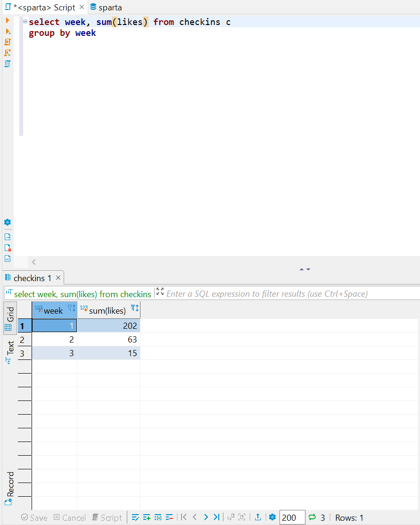Open results panel settings gear
420x525 pixels.
click(x=272, y=517)
